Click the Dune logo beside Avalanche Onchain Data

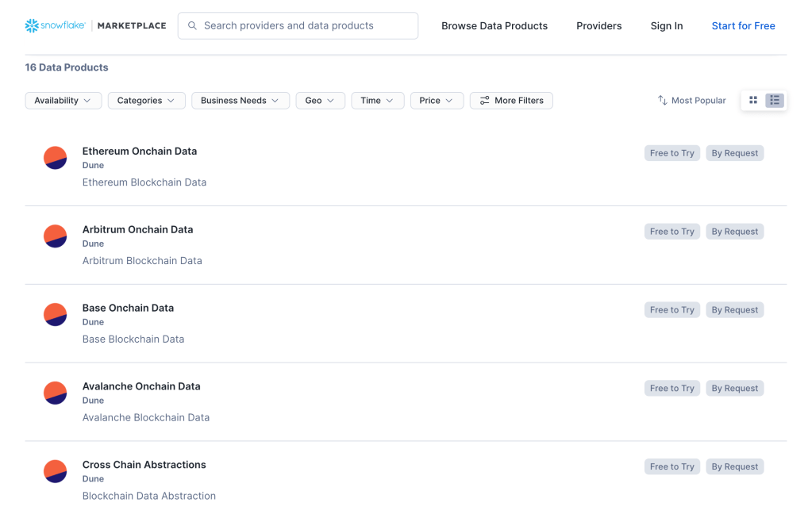click(x=55, y=393)
